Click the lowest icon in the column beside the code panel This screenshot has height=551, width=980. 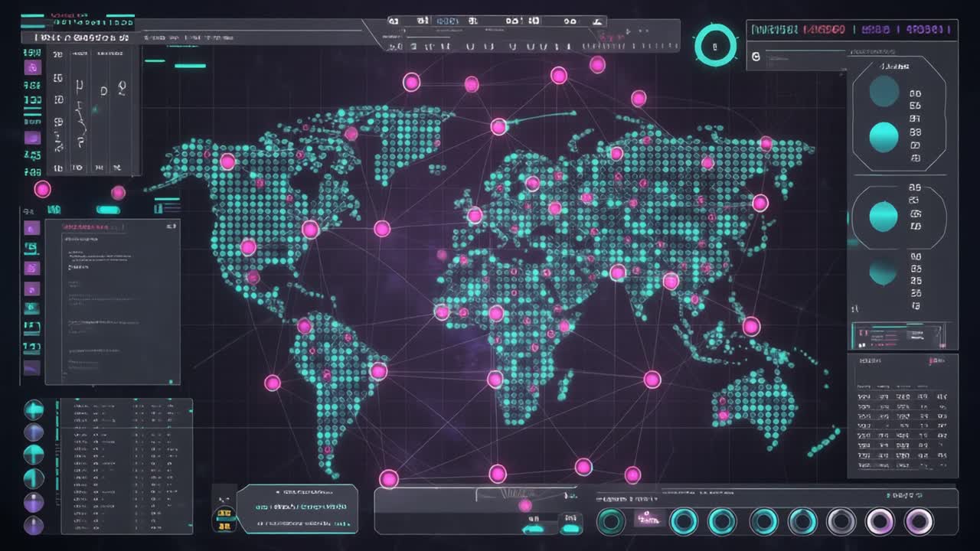(31, 368)
